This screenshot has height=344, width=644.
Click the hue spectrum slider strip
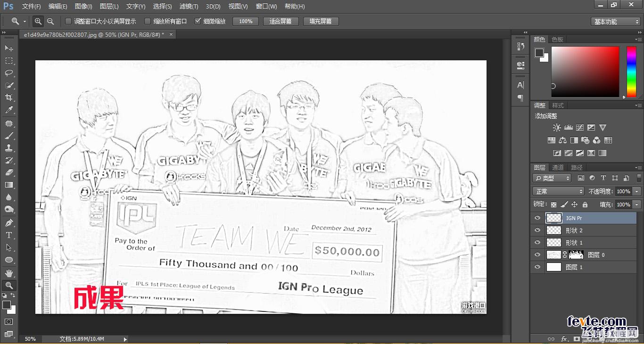[x=631, y=72]
